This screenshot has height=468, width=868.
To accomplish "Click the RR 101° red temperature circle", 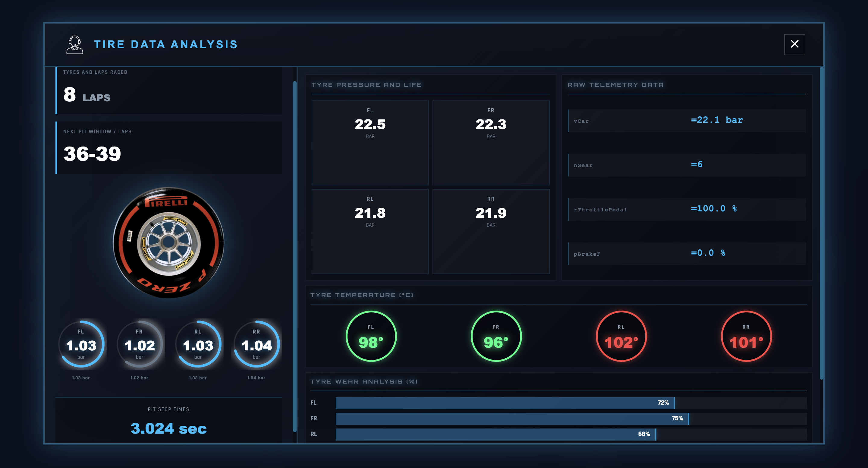I will (x=746, y=336).
